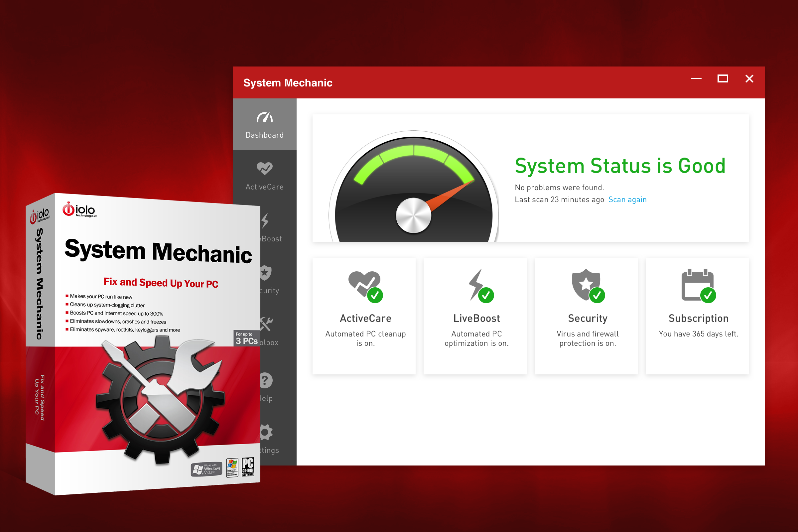Open the Help question mark icon
The width and height of the screenshot is (798, 532).
pyautogui.click(x=266, y=380)
